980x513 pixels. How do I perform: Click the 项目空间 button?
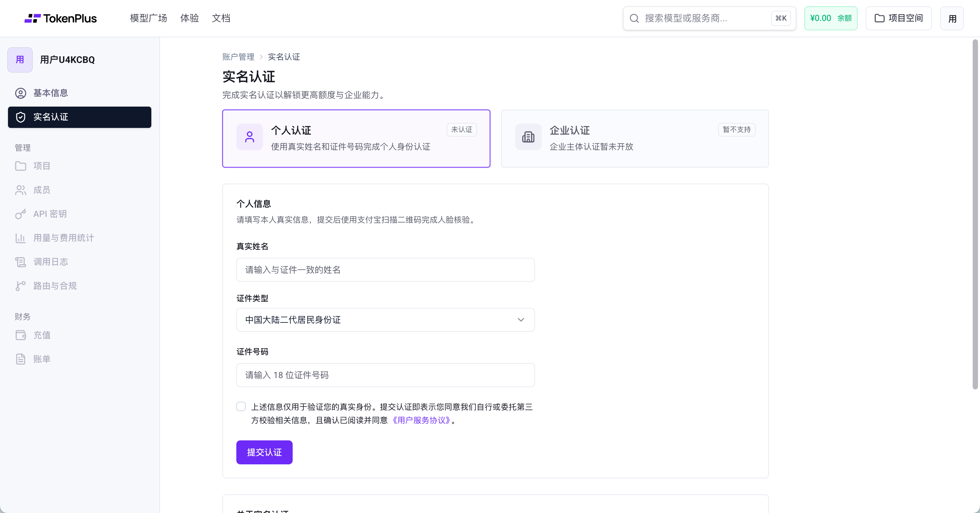[x=899, y=18]
